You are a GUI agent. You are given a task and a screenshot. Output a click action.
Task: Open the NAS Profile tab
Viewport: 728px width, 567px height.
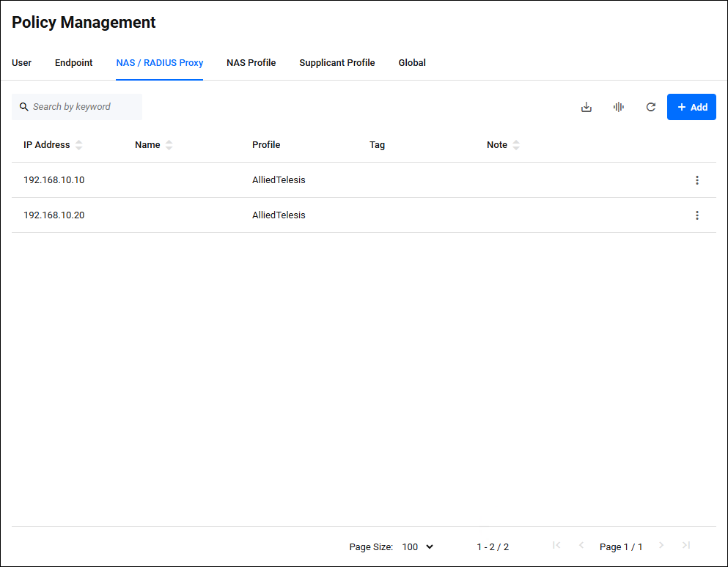251,63
